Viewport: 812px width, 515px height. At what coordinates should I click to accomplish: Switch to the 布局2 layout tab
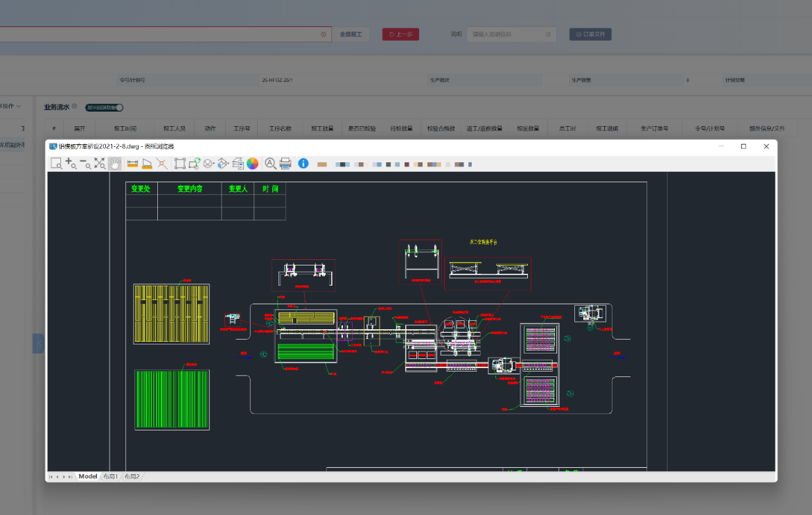click(132, 477)
